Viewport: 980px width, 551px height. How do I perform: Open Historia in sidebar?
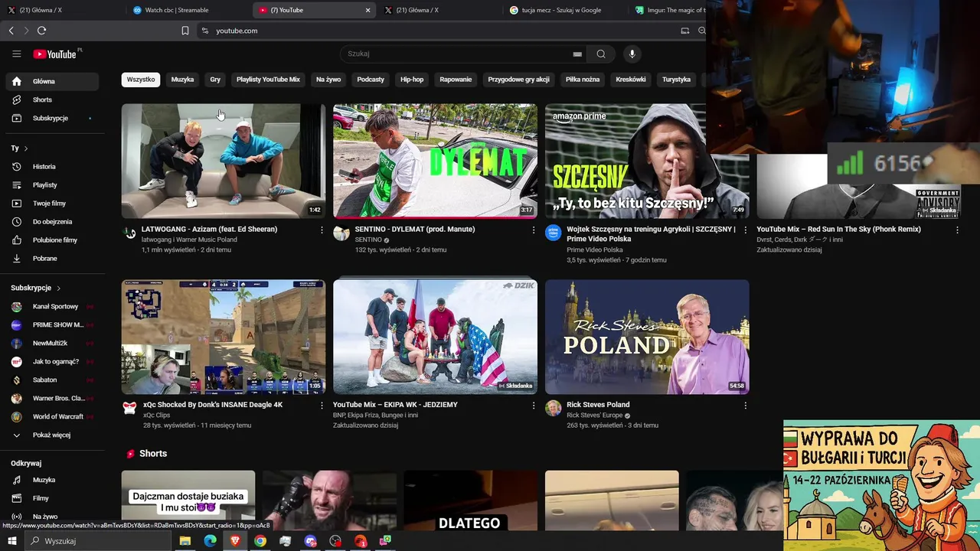click(52, 166)
